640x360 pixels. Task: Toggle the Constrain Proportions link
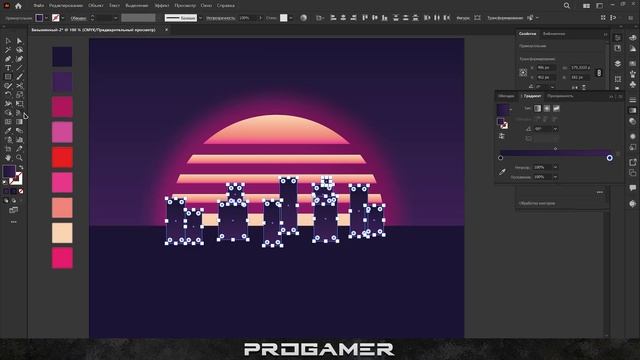(x=599, y=73)
